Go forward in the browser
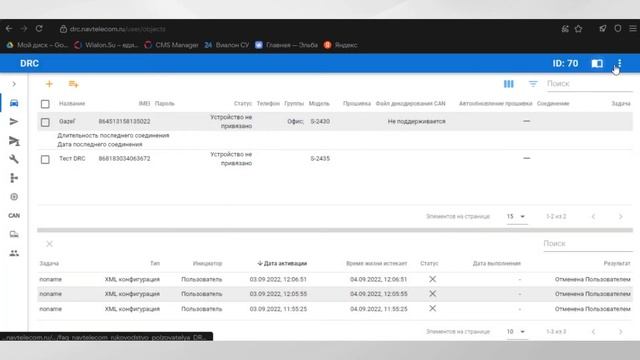Image resolution: width=640 pixels, height=360 pixels. pos(24,29)
